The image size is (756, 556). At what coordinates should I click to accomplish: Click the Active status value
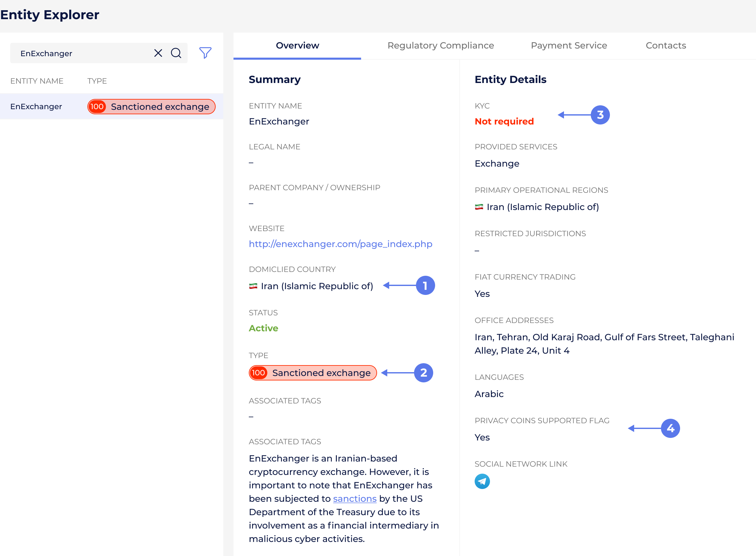263,328
